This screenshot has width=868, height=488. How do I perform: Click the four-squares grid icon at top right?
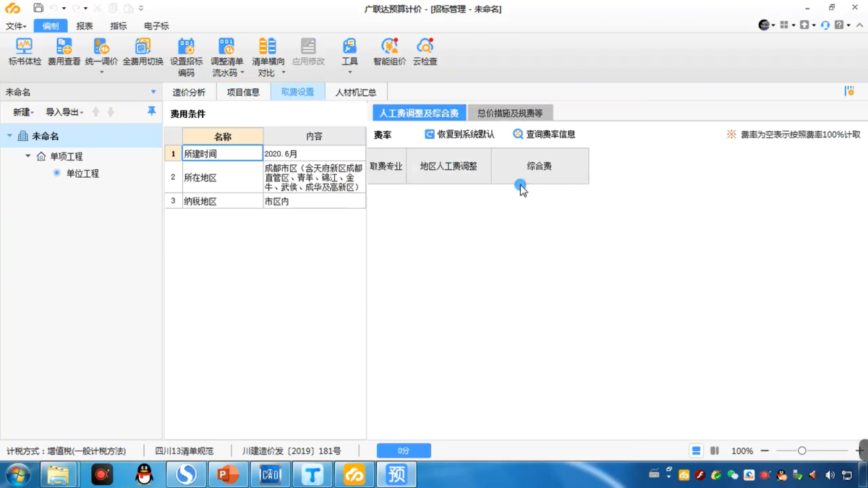point(784,25)
